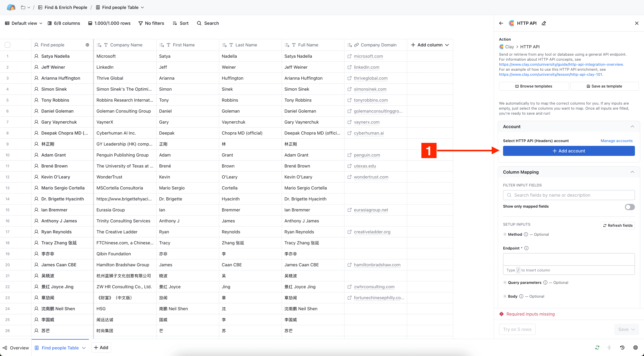This screenshot has height=356, width=644.
Task: Click the First Name column header
Action: click(187, 45)
